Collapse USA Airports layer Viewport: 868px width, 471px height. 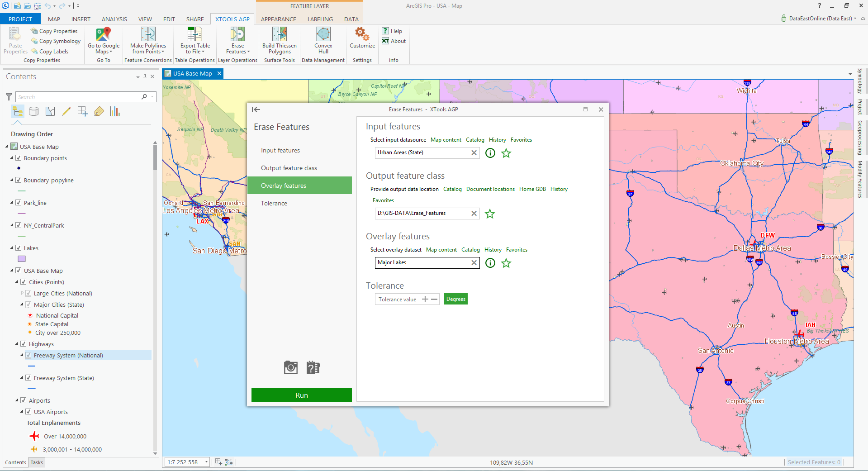click(x=22, y=412)
